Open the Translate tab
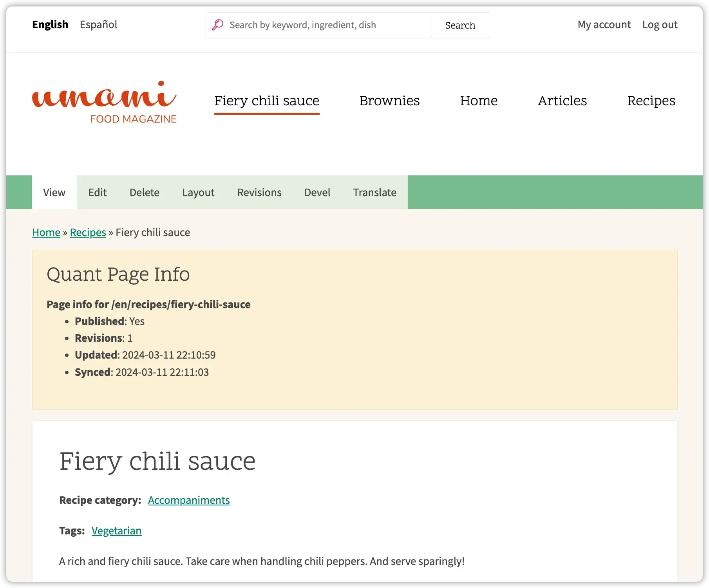The height and width of the screenshot is (588, 709). (x=374, y=192)
